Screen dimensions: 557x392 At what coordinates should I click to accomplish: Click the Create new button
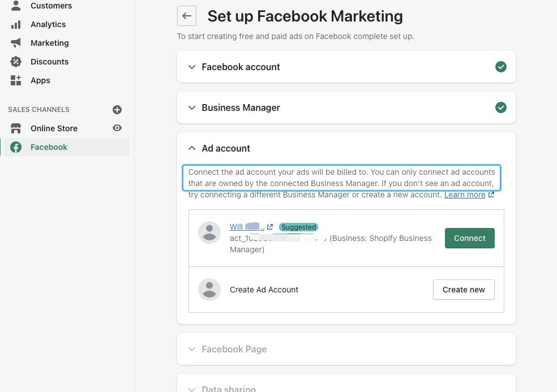pyautogui.click(x=463, y=290)
